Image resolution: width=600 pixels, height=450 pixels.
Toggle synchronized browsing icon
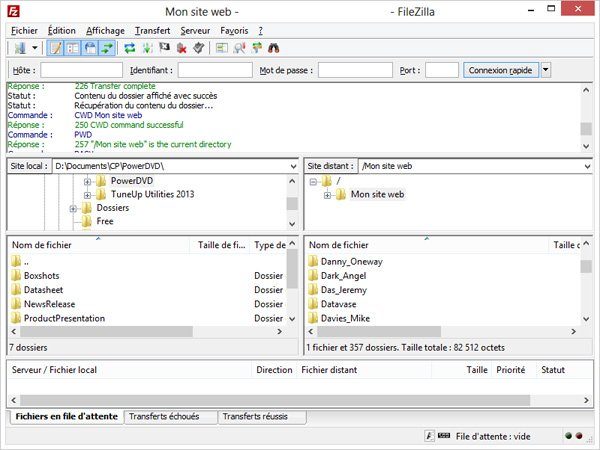click(x=257, y=48)
